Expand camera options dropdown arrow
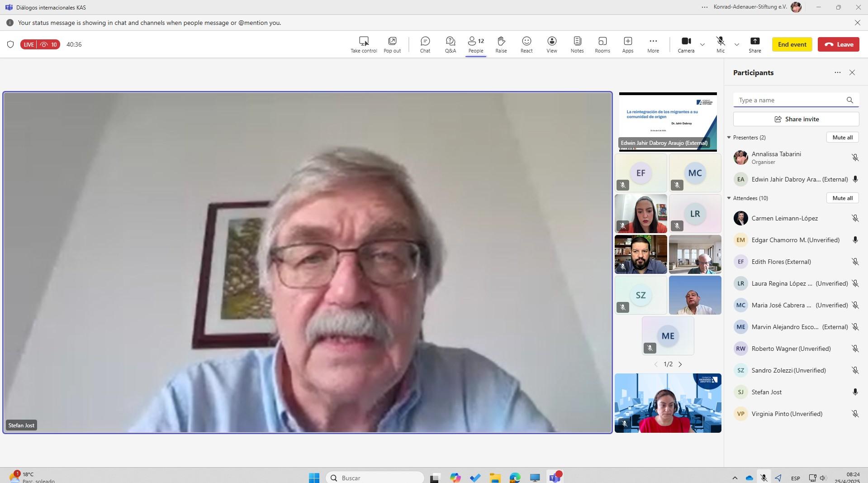Viewport: 868px width, 483px height. point(702,44)
